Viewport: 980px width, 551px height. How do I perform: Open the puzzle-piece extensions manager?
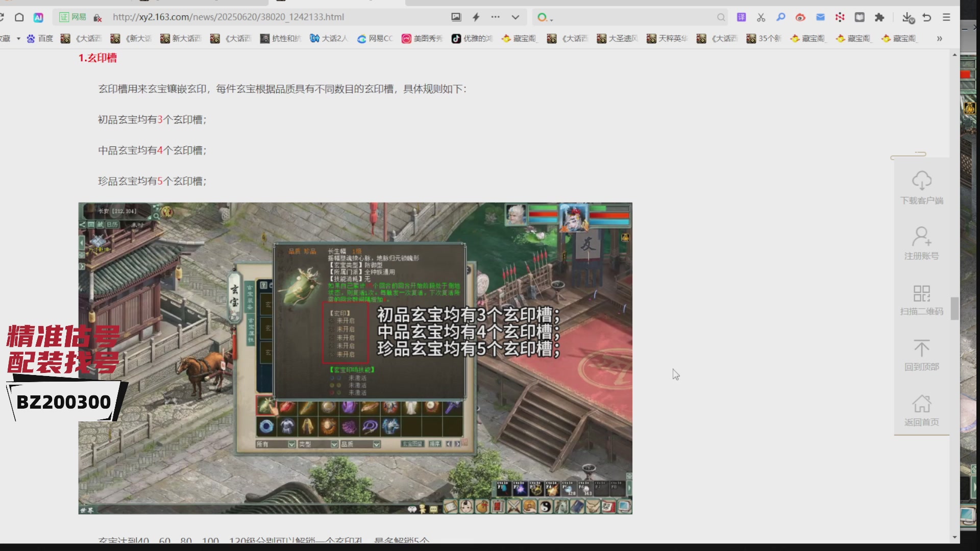pyautogui.click(x=879, y=17)
